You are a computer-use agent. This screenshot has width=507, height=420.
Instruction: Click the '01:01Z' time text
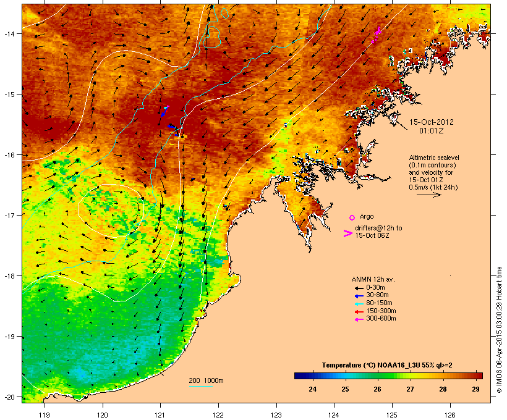point(432,131)
